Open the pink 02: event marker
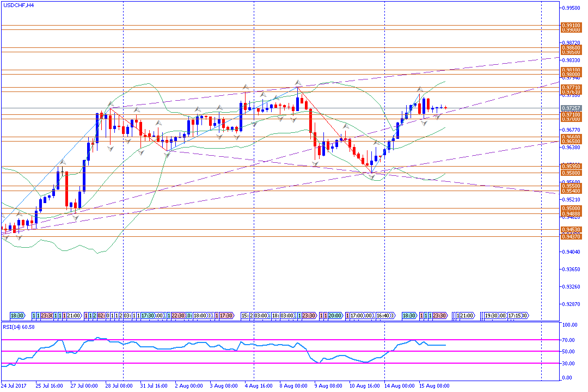Screen dimensions: 588x392 tap(101, 315)
